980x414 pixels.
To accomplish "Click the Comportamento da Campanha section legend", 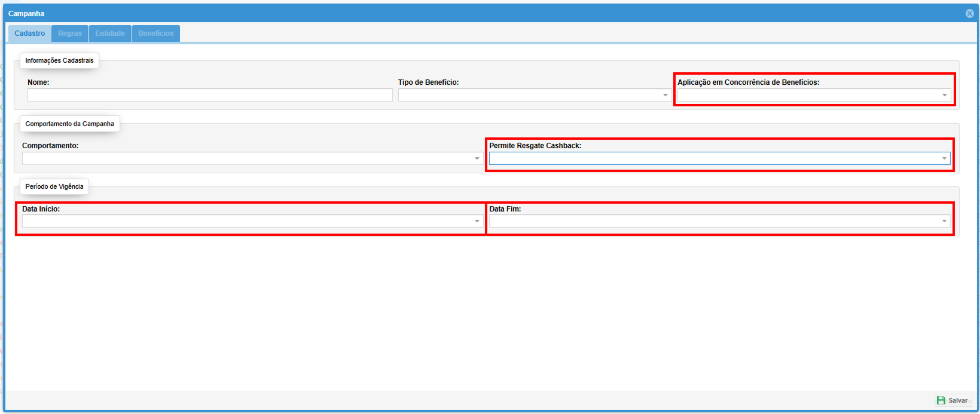I will tap(69, 124).
